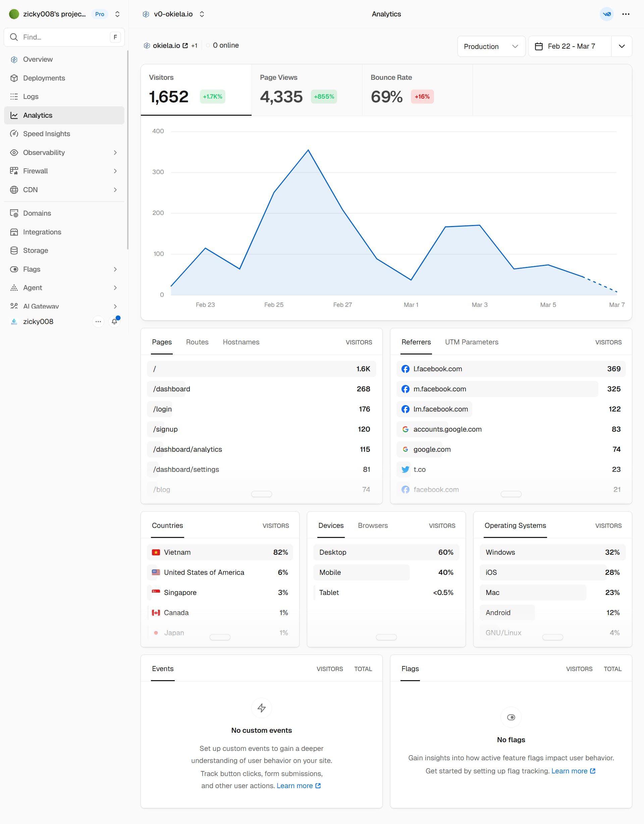Click the Integrations store icon
The image size is (644, 824).
[14, 232]
